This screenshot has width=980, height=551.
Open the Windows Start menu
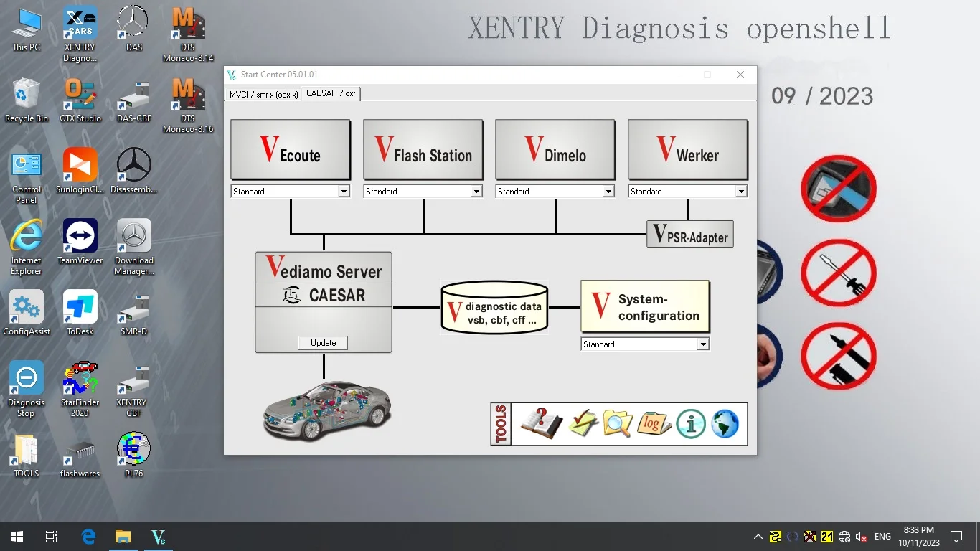17,537
